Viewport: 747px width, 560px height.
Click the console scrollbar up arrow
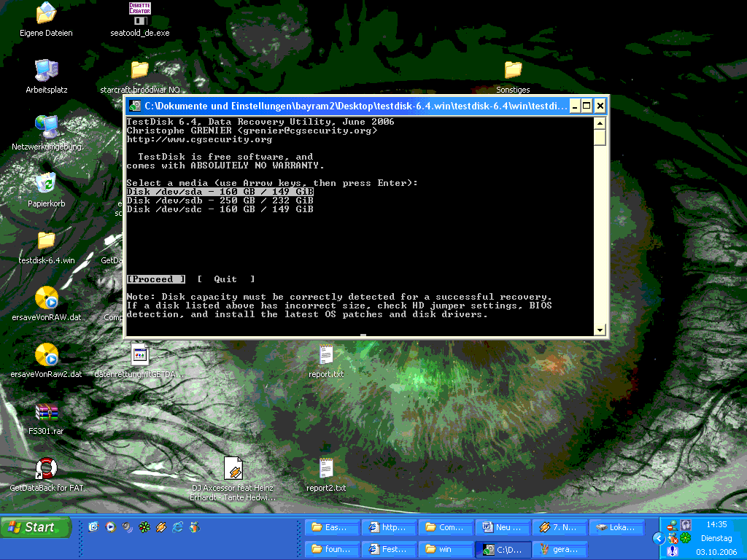(x=600, y=122)
